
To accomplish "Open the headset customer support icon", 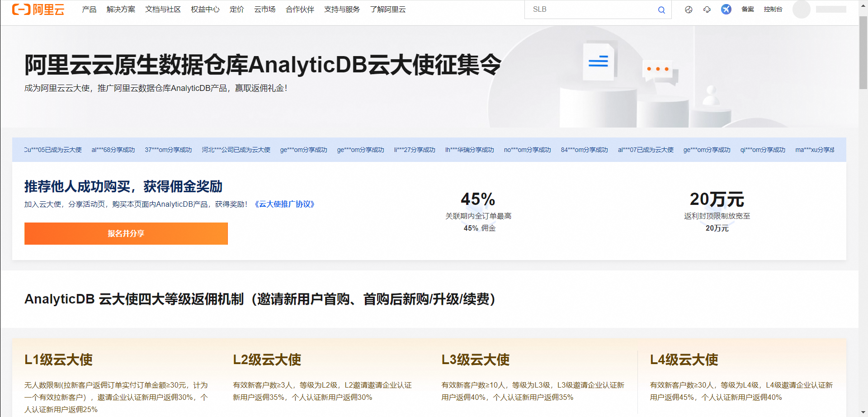I will pos(707,9).
